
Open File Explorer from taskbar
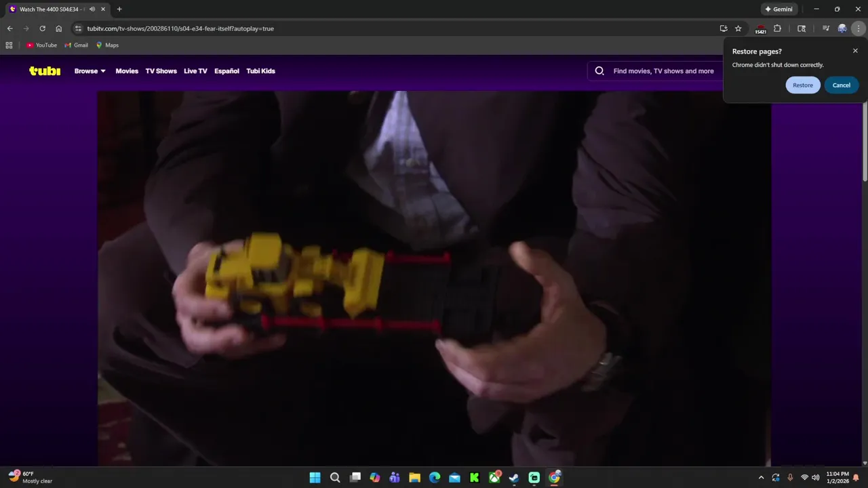(414, 478)
